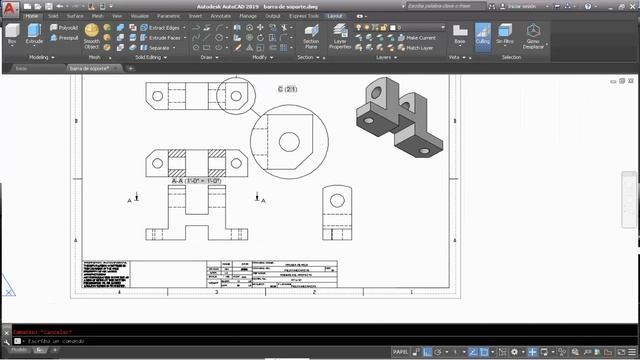Add a new drawing tab with plus button
640x360 pixels.
point(130,69)
